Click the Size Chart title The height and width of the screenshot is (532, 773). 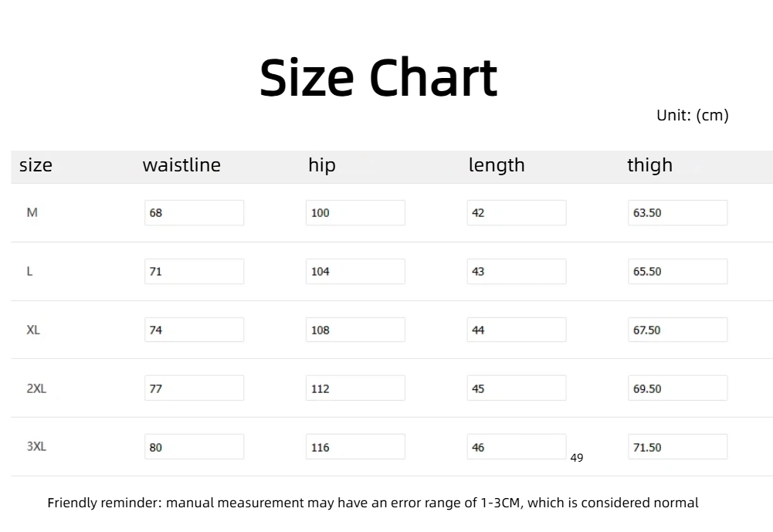click(x=378, y=78)
